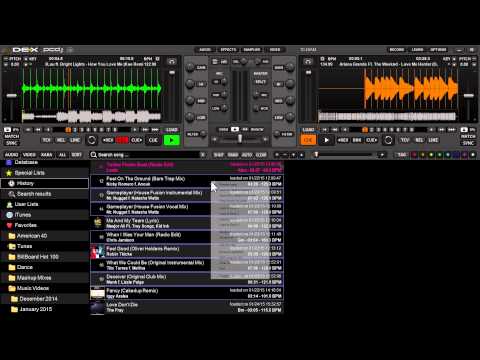Select track Fancy remix by Iggy Azalea
Screen dimensions: 480x360
point(187,293)
